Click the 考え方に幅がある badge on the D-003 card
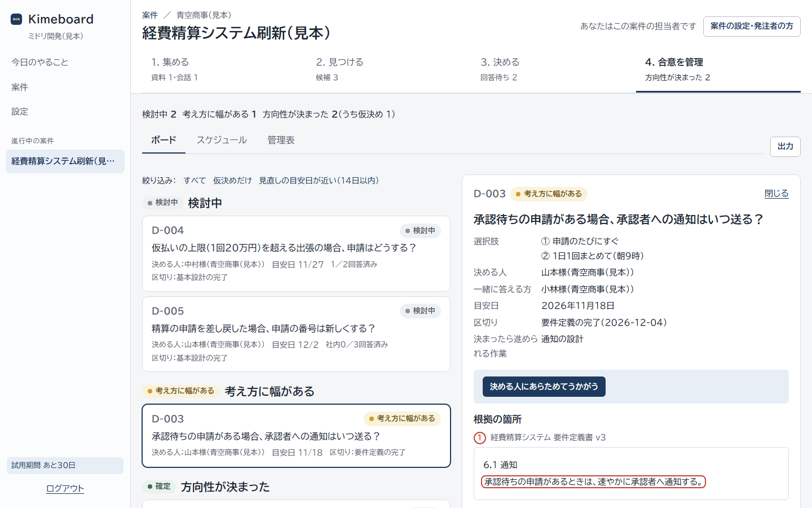Viewport: 812px width, 508px height. click(402, 419)
